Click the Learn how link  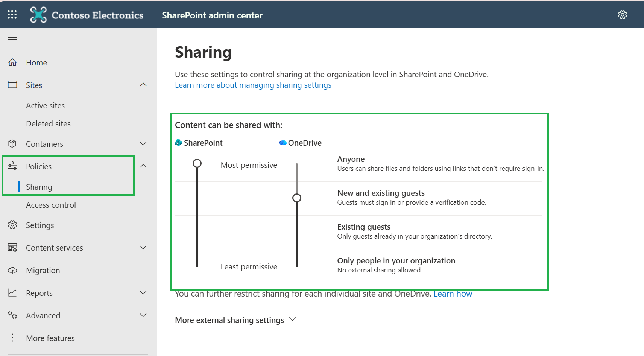pyautogui.click(x=453, y=294)
